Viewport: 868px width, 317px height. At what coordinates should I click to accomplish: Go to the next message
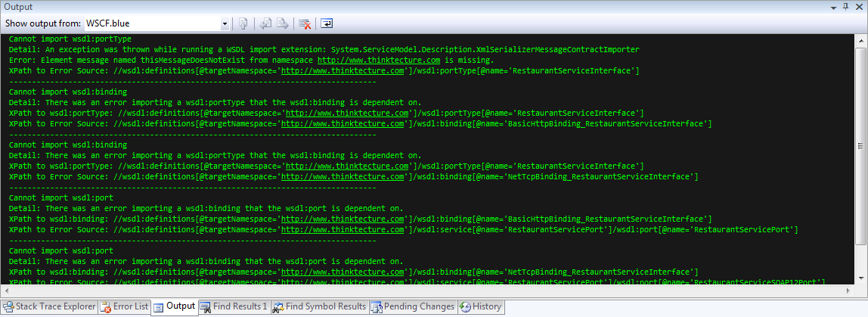click(x=283, y=23)
